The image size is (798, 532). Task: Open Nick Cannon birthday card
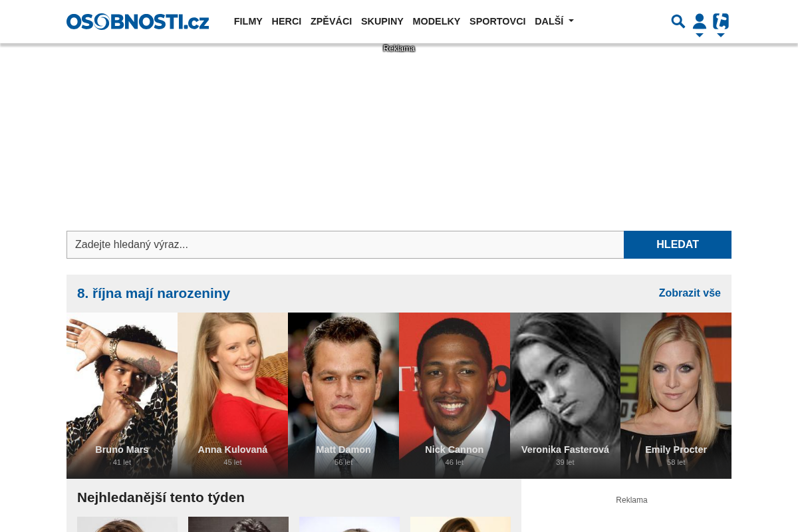pyautogui.click(x=454, y=396)
